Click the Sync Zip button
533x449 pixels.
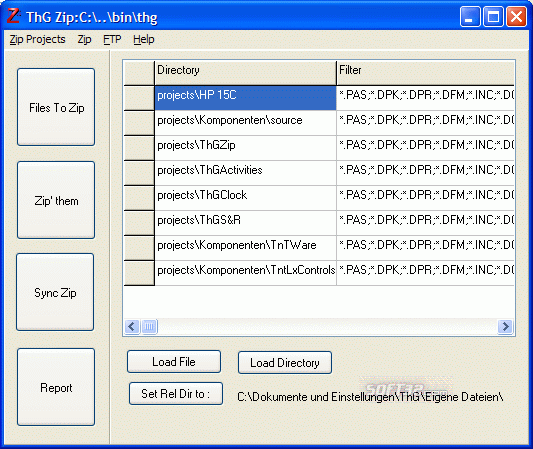55,292
